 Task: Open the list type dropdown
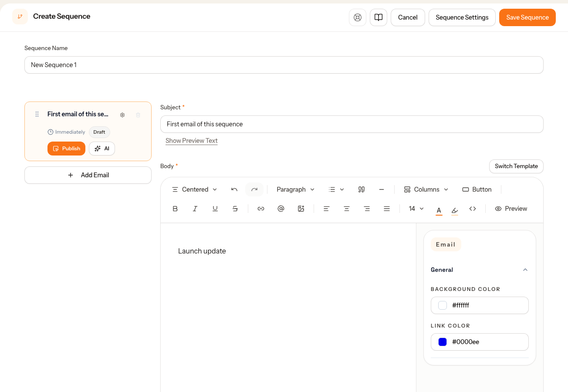[336, 189]
